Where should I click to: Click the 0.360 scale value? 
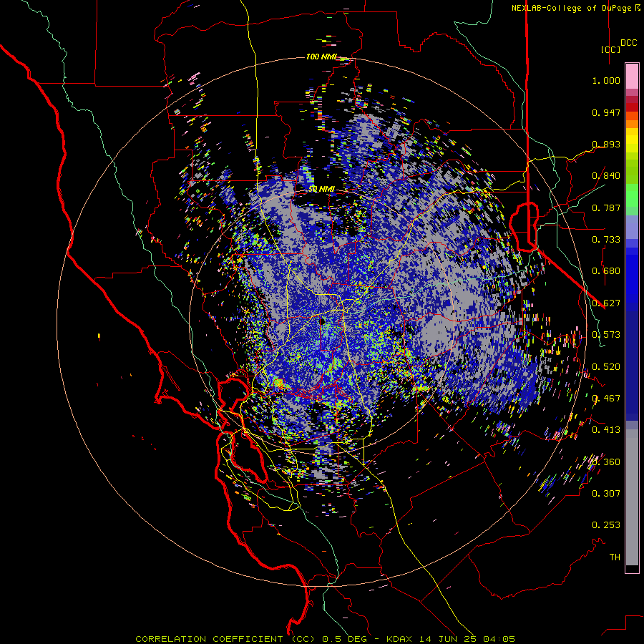(x=606, y=462)
